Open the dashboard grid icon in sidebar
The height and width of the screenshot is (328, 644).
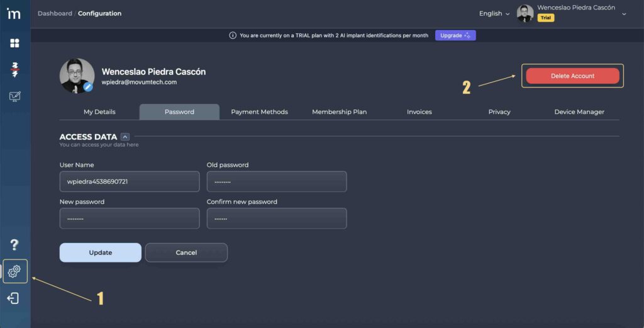tap(14, 43)
